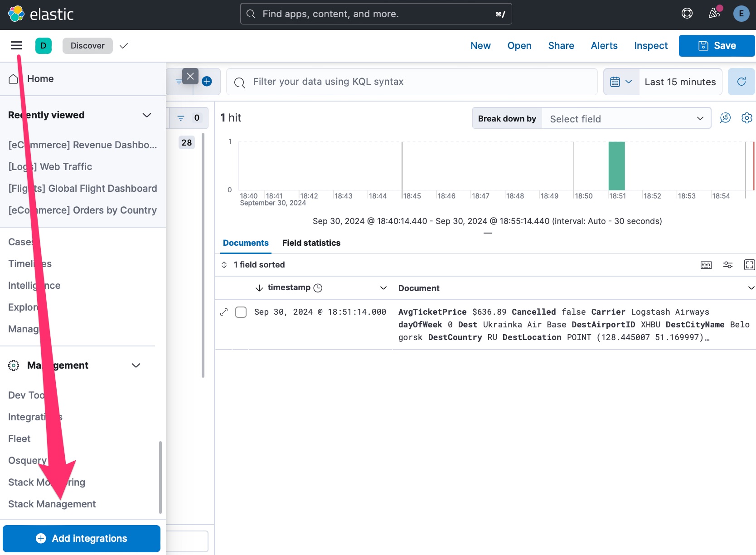756x555 pixels.
Task: Open Stack Management link in sidebar
Action: [52, 504]
